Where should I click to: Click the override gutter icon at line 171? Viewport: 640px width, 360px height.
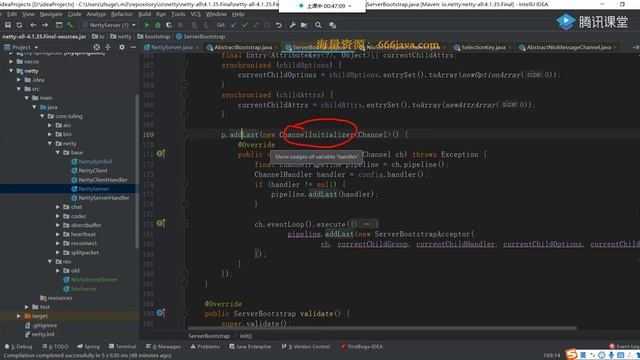[160, 154]
